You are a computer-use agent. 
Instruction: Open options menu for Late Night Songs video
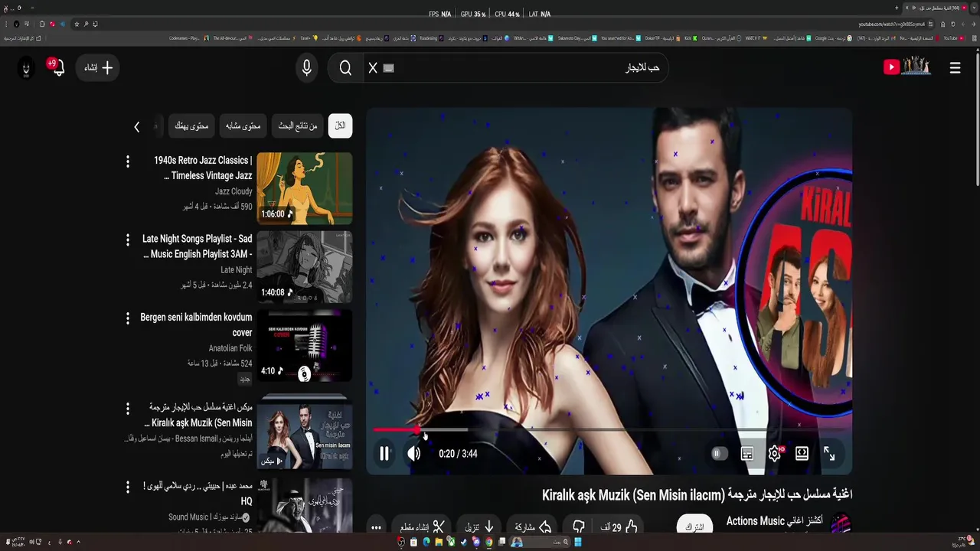(x=128, y=240)
